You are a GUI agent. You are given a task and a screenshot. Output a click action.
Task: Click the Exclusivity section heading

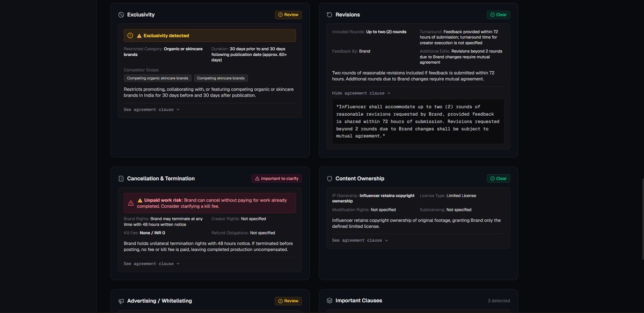point(141,14)
